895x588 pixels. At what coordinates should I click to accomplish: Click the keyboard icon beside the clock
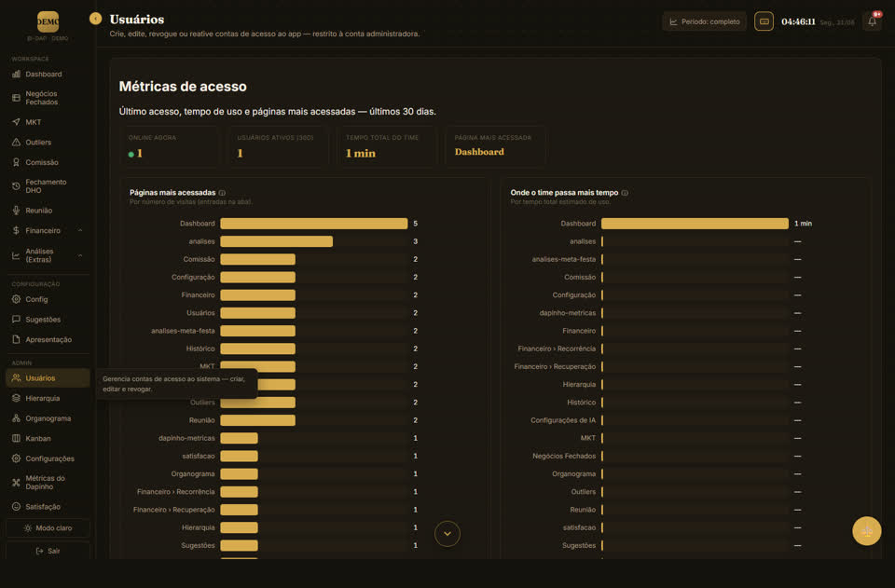(764, 21)
